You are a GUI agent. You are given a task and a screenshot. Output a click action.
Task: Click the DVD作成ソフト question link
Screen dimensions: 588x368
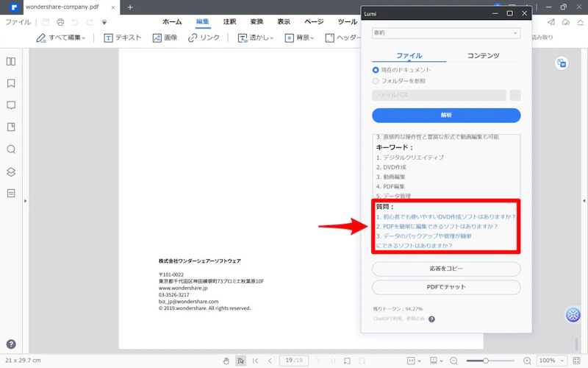pyautogui.click(x=446, y=216)
